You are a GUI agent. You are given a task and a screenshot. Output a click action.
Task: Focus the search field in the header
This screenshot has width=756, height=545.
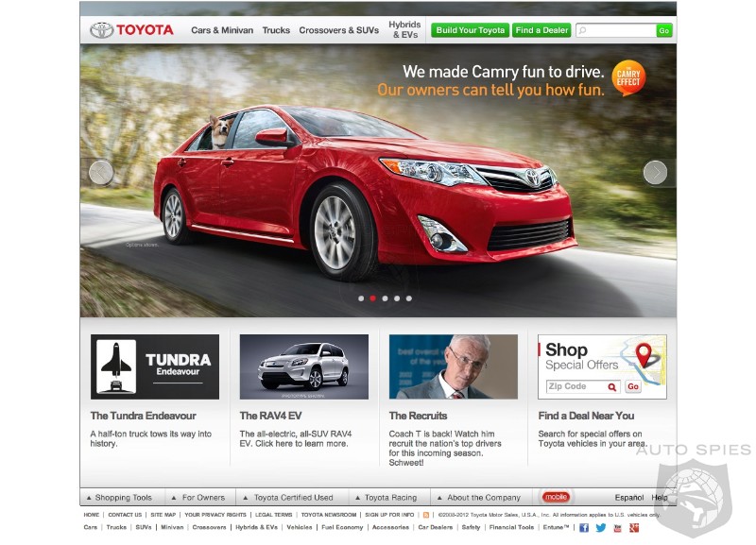click(x=616, y=30)
